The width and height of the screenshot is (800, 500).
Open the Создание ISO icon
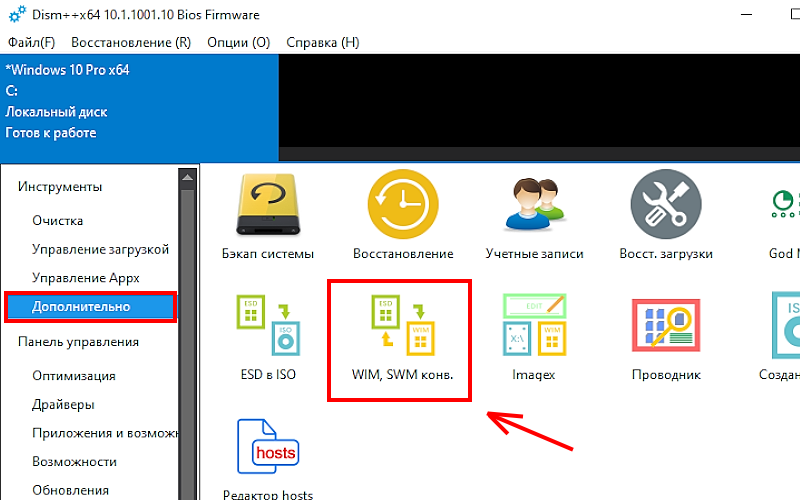click(x=786, y=325)
